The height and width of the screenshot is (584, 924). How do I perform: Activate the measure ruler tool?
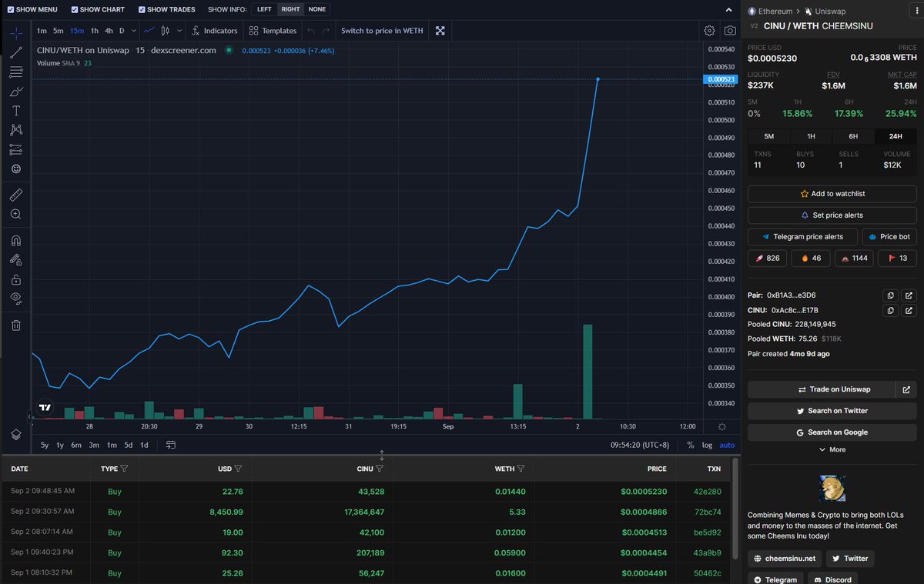(x=15, y=194)
